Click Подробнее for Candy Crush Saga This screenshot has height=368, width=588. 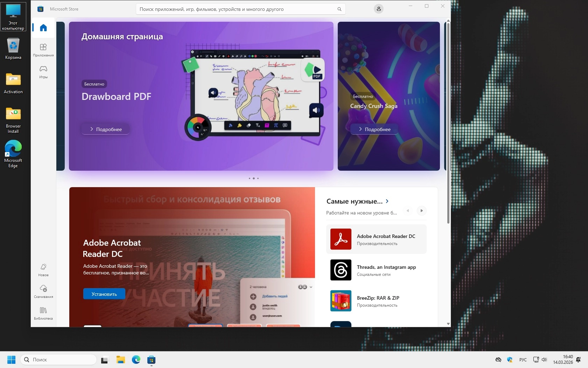[x=374, y=129]
